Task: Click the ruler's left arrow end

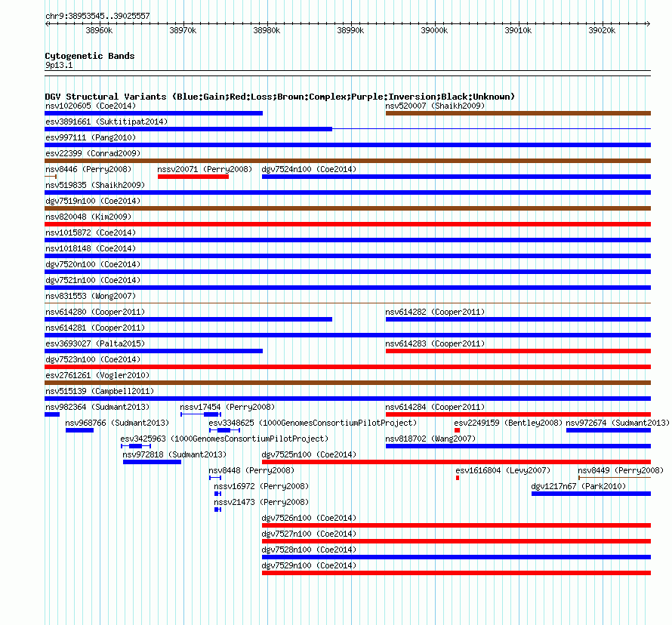Action: [47, 23]
